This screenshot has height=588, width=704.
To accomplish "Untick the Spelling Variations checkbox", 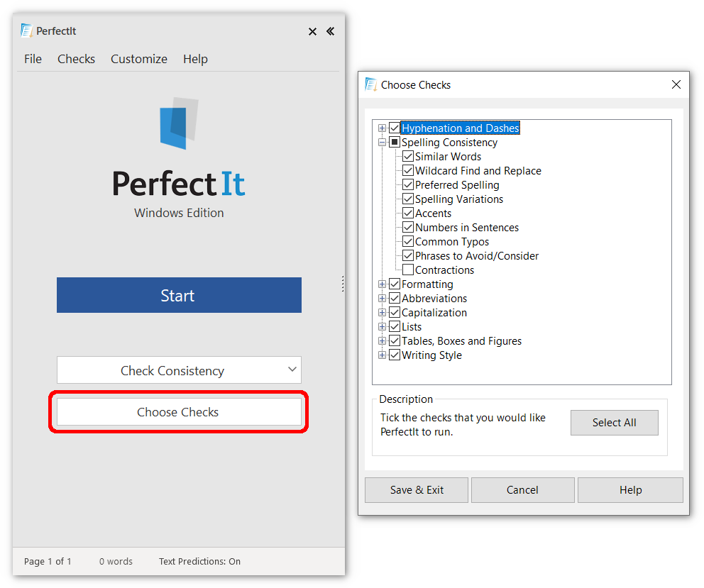I will [408, 199].
